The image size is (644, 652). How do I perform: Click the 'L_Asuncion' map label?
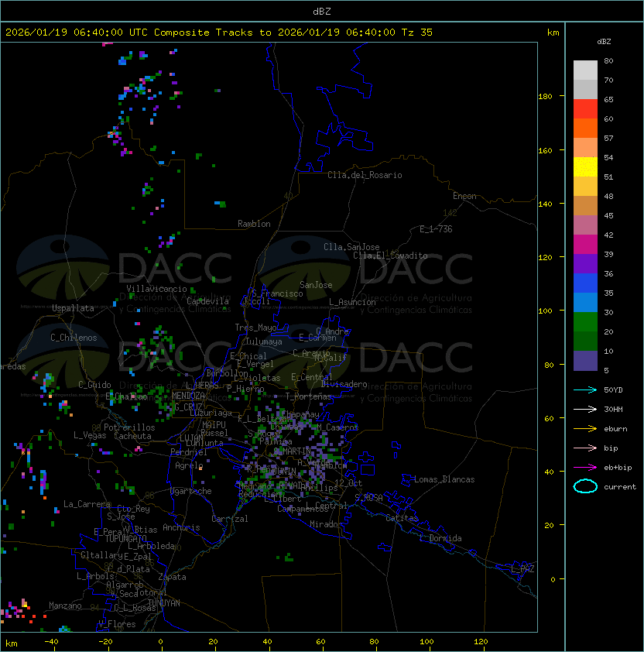tap(352, 302)
